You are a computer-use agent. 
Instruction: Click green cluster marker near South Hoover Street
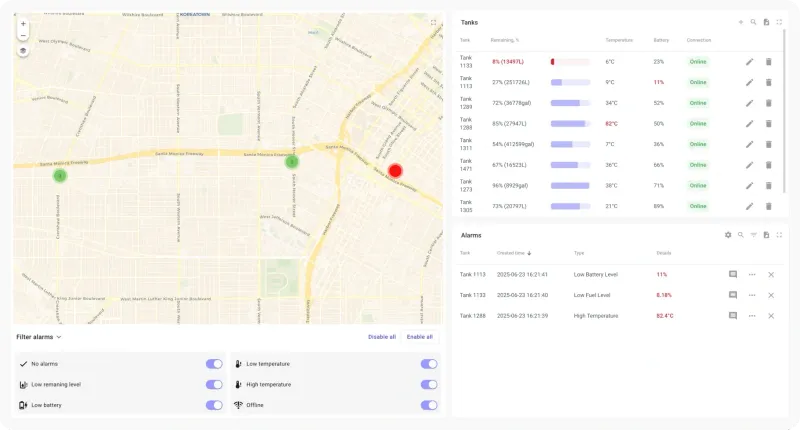coord(291,162)
